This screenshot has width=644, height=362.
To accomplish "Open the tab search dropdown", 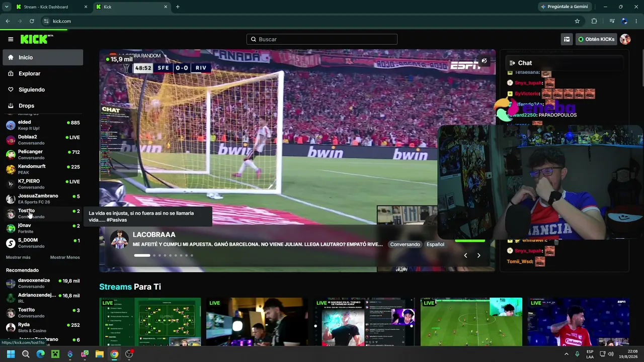I will pyautogui.click(x=7, y=7).
